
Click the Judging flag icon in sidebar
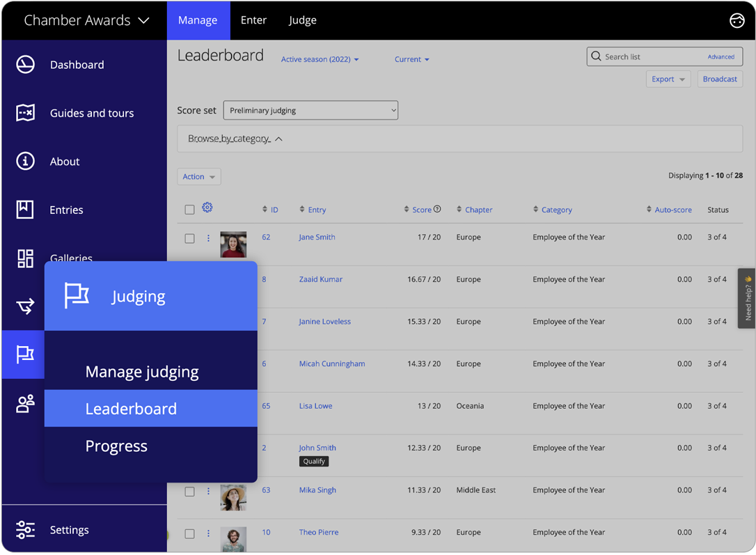click(25, 354)
